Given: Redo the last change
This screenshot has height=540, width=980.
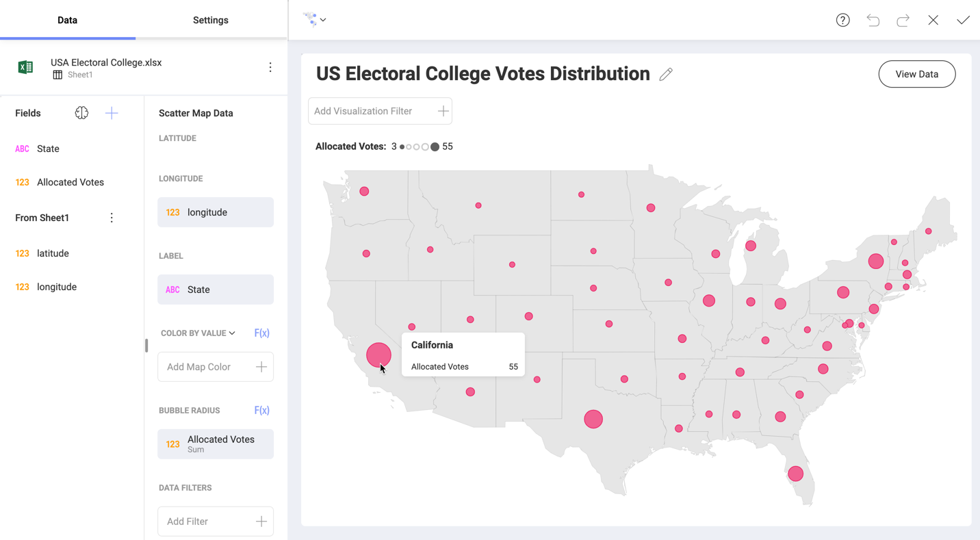Looking at the screenshot, I should 903,20.
